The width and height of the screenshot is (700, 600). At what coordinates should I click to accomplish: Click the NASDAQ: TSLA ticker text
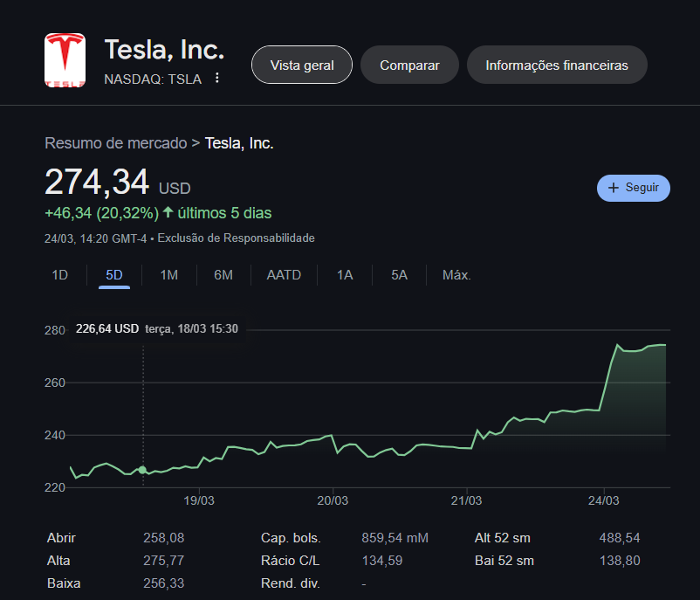click(x=153, y=79)
